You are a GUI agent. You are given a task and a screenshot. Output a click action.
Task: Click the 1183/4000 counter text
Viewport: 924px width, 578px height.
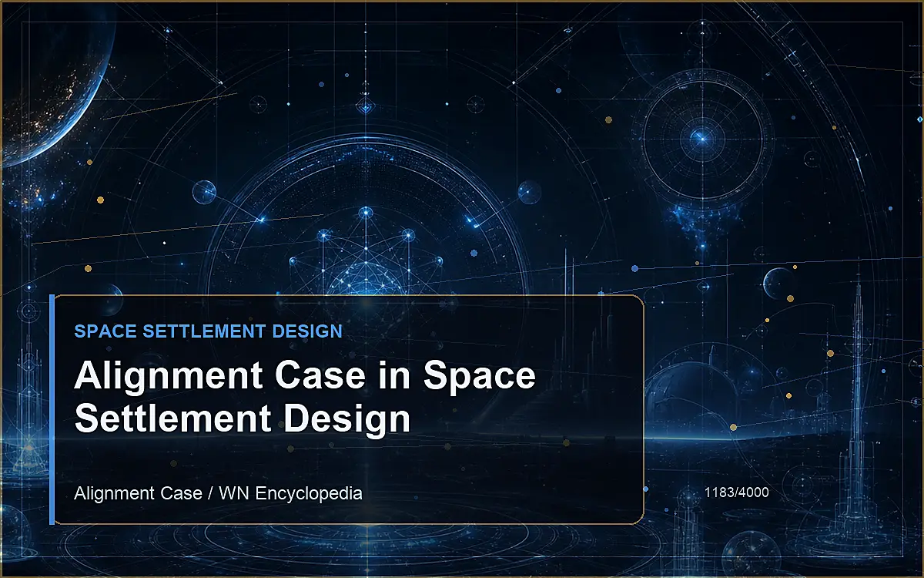tap(736, 492)
